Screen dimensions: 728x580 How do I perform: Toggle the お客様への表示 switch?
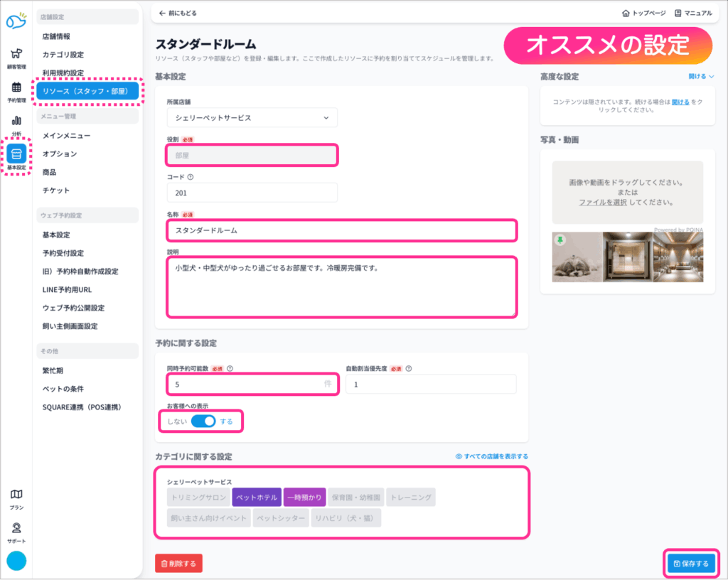203,421
